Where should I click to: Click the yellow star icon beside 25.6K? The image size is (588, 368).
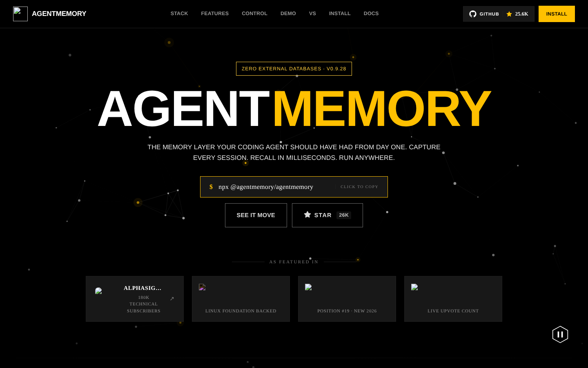pyautogui.click(x=509, y=14)
